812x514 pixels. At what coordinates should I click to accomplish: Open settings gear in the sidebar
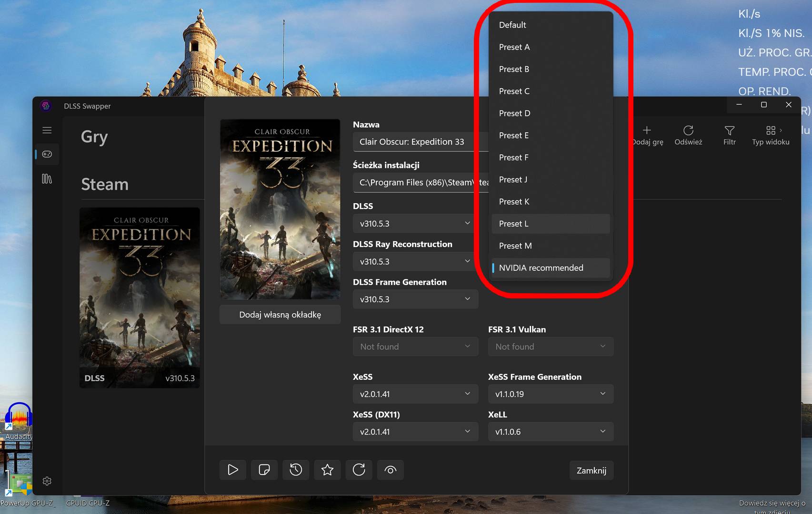(x=47, y=481)
